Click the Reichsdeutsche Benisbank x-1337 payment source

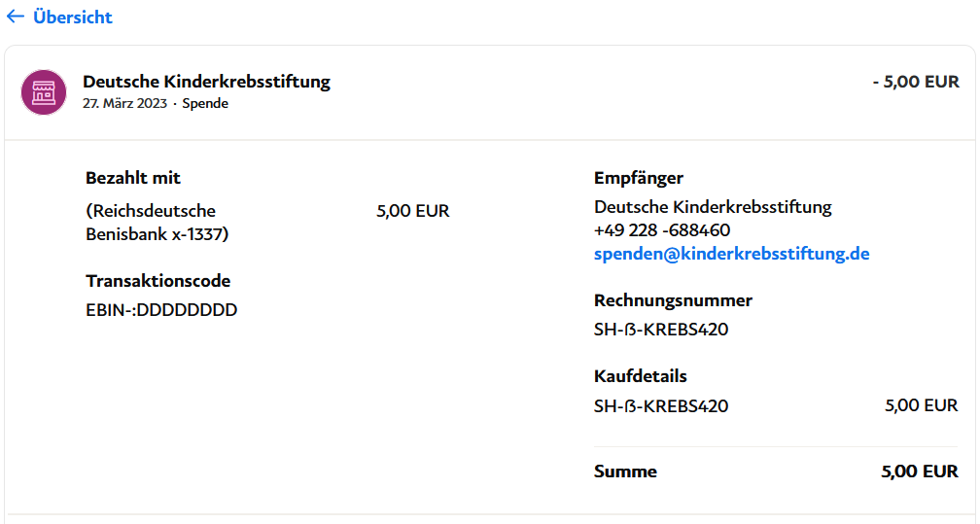[x=157, y=223]
